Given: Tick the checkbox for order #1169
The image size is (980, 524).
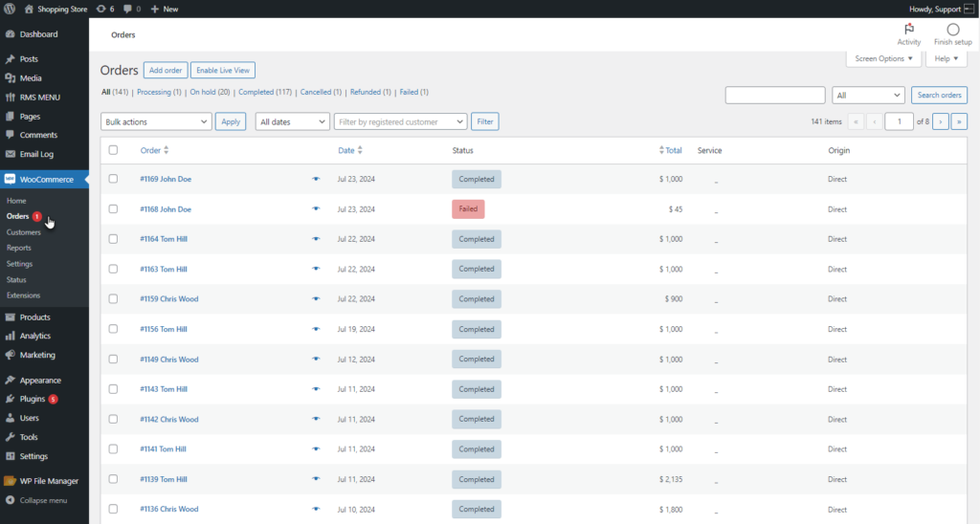Looking at the screenshot, I should [x=113, y=179].
